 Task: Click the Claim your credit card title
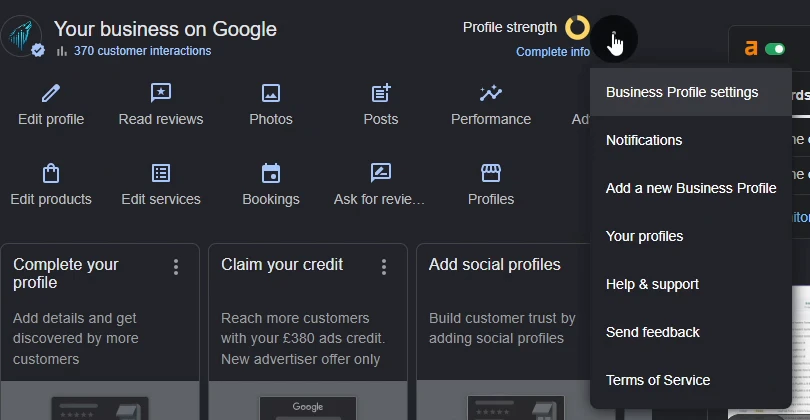pyautogui.click(x=282, y=265)
